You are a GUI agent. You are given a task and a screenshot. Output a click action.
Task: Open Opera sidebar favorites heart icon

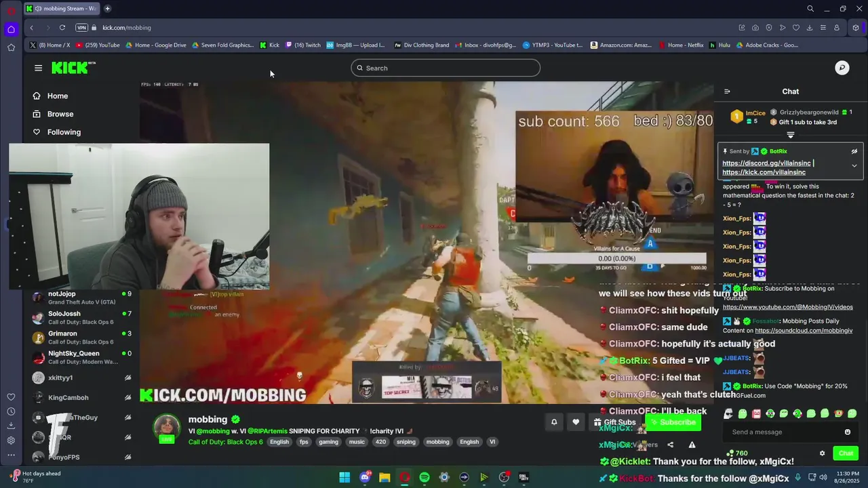click(x=11, y=397)
